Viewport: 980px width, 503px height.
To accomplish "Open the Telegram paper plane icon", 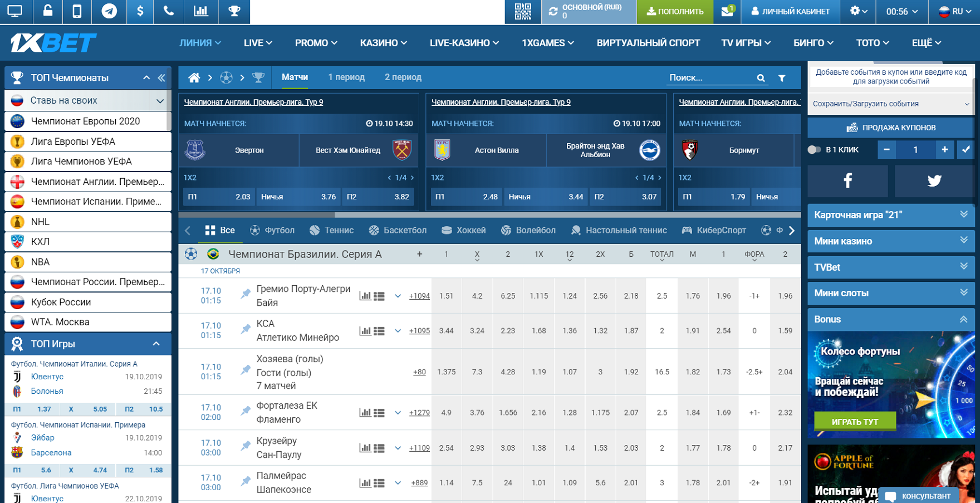I will tap(109, 11).
